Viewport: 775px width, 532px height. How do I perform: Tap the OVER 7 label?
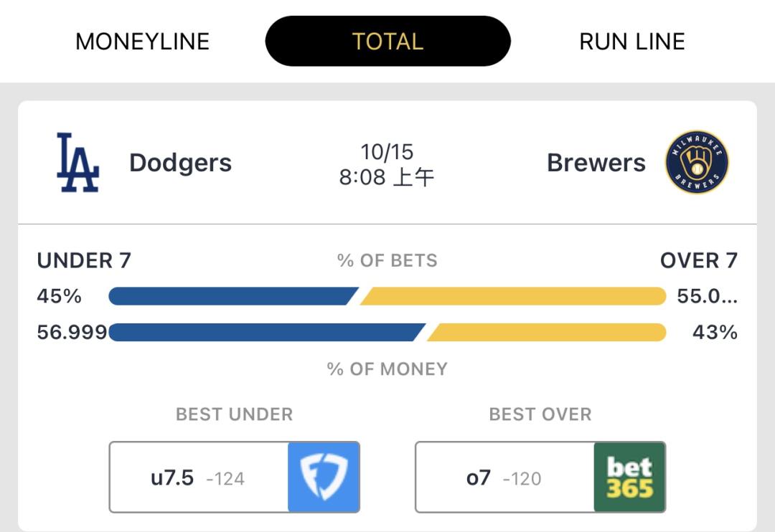pos(698,260)
